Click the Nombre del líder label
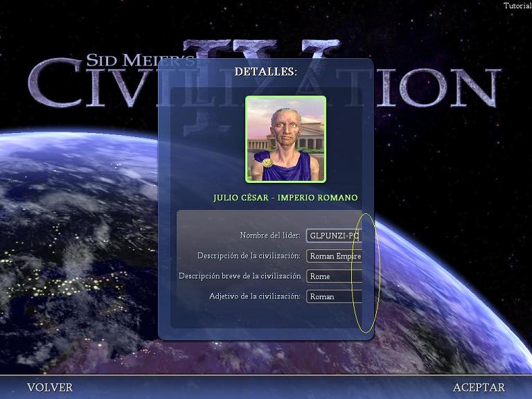This screenshot has height=399, width=532. coord(269,236)
